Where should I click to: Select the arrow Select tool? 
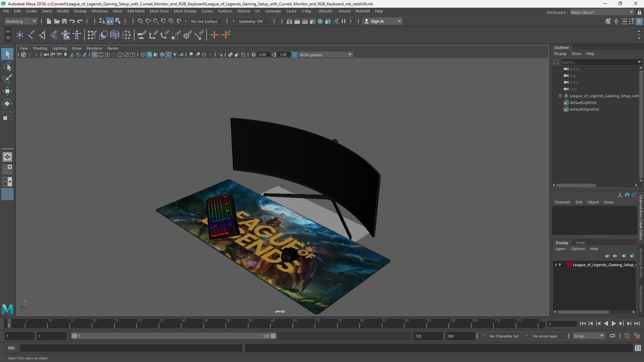click(7, 54)
